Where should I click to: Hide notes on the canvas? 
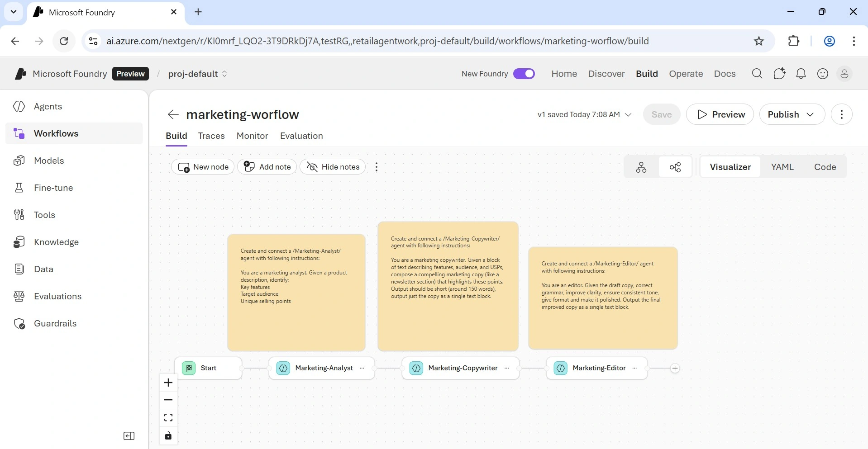[x=333, y=167]
